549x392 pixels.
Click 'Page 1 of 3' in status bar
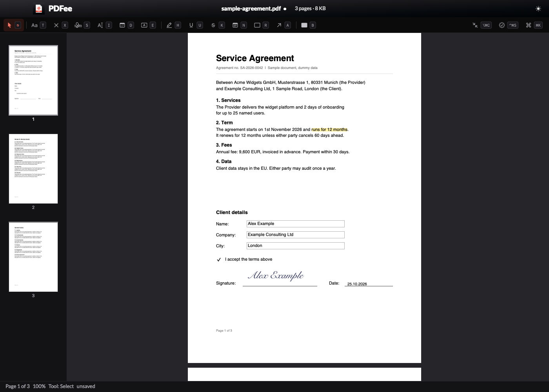coord(17,387)
